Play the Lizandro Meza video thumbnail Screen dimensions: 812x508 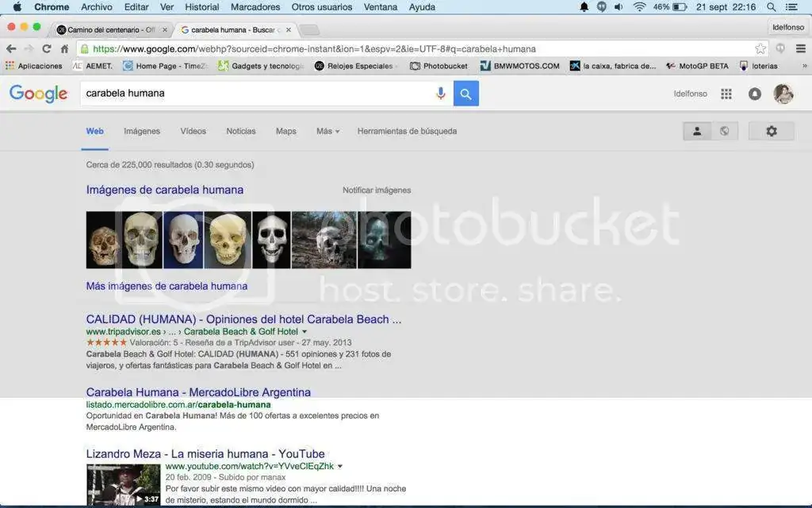pos(123,485)
